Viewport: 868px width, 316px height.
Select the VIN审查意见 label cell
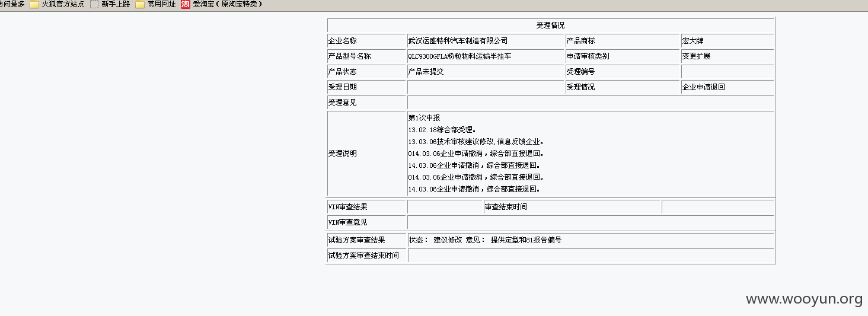[x=366, y=222]
